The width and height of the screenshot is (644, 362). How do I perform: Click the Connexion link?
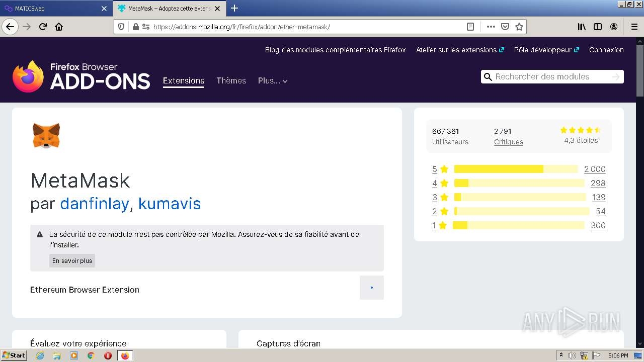point(606,50)
